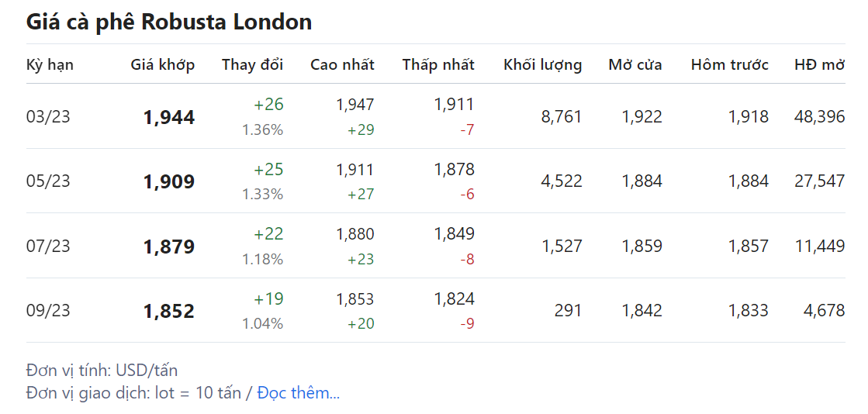
Task: Select the 07/23 contract row label
Action: [48, 246]
